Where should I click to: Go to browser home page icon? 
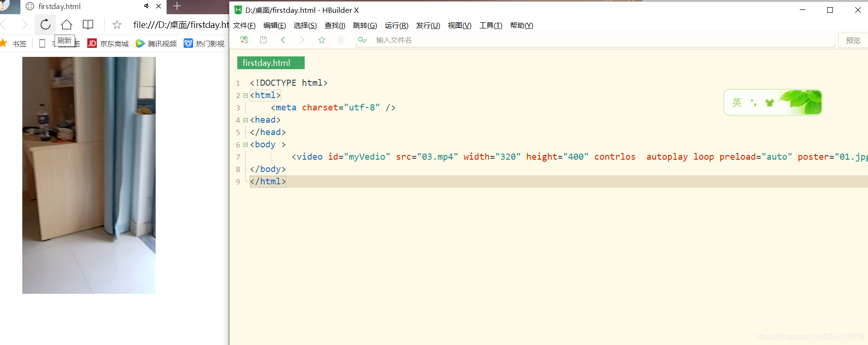[66, 24]
